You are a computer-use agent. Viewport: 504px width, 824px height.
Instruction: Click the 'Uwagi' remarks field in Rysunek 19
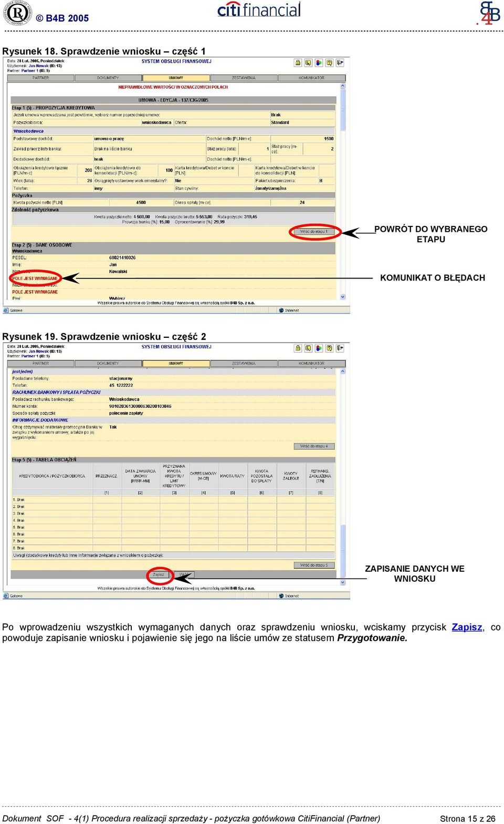coord(173,555)
